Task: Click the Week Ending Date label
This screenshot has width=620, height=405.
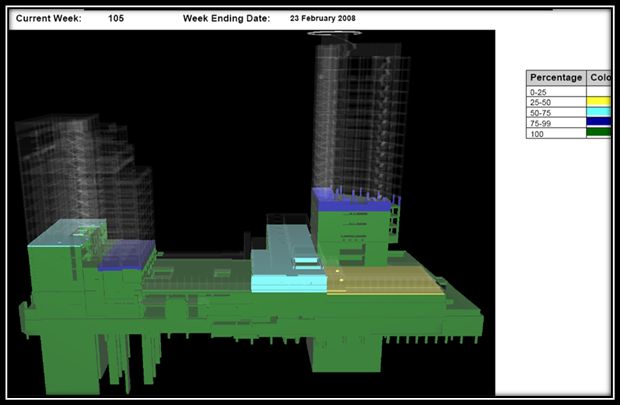Action: click(x=226, y=18)
